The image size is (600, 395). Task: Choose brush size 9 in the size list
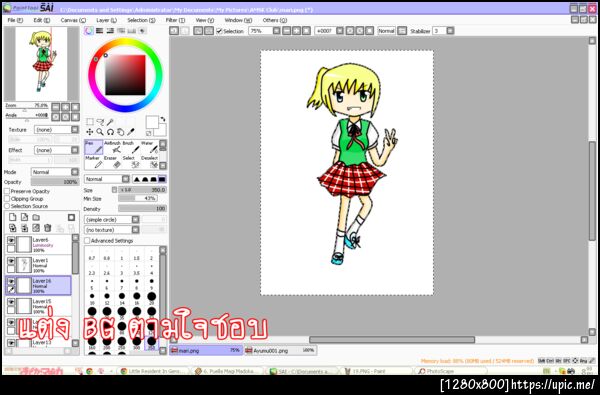(x=152, y=285)
